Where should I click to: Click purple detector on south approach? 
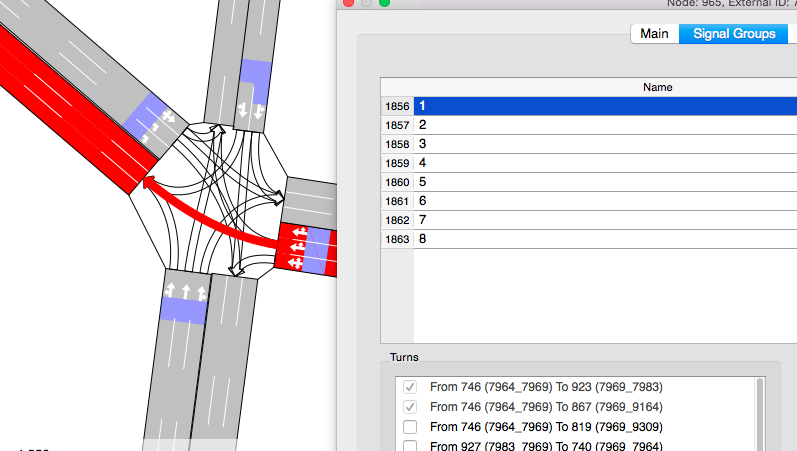[182, 310]
